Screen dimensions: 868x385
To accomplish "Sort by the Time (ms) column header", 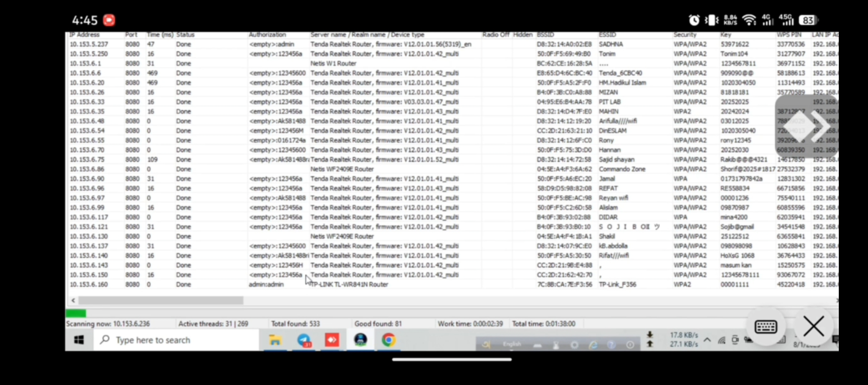I will pos(160,35).
